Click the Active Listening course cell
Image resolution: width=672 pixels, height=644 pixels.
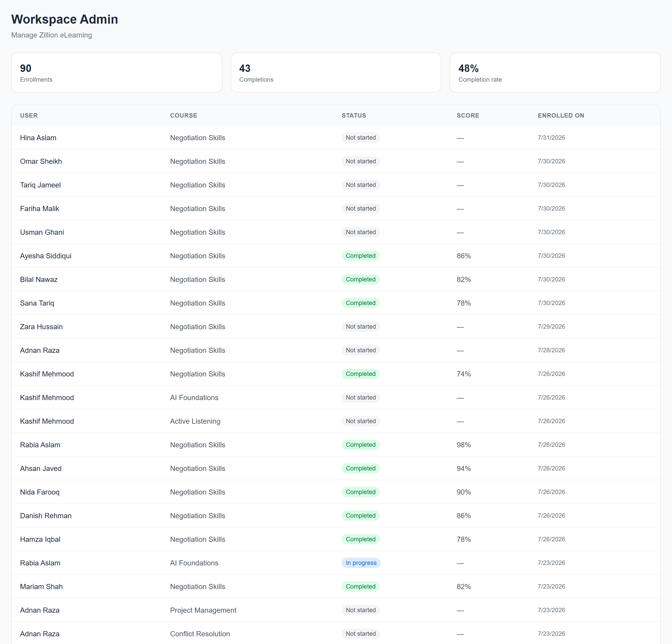(x=195, y=422)
